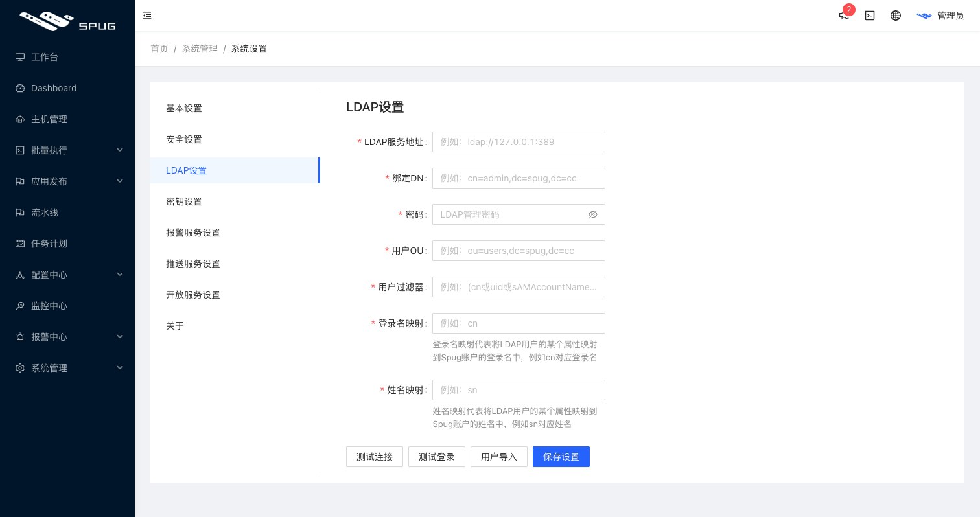Open the web terminal icon in header
Screen dimensions: 980x517
(x=870, y=16)
